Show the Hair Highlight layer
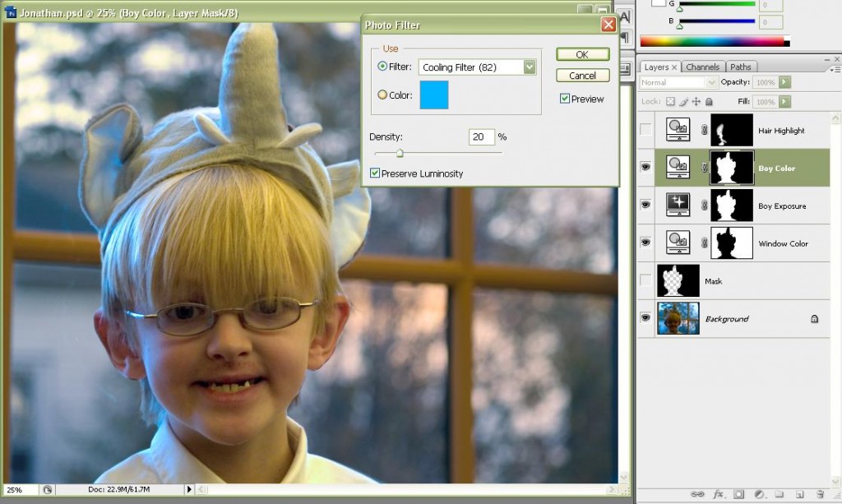This screenshot has width=842, height=504. 645,130
